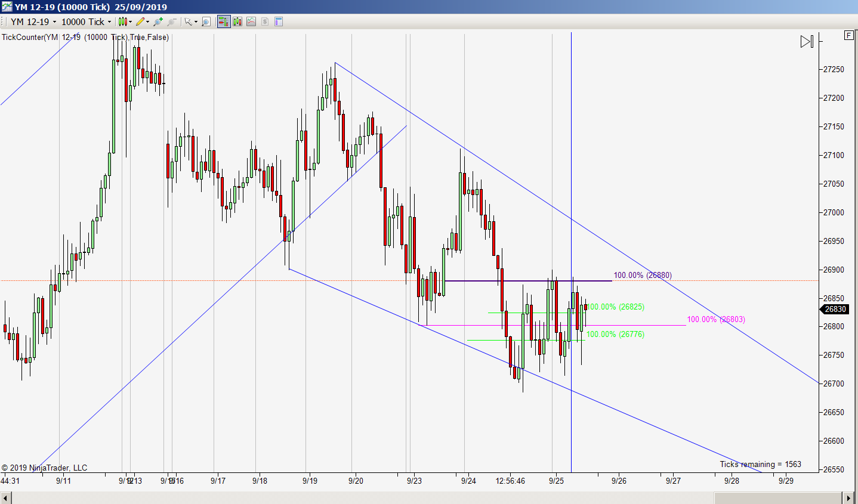Expand the cursor type dropdown arrow
858x504 pixels.
(196, 22)
